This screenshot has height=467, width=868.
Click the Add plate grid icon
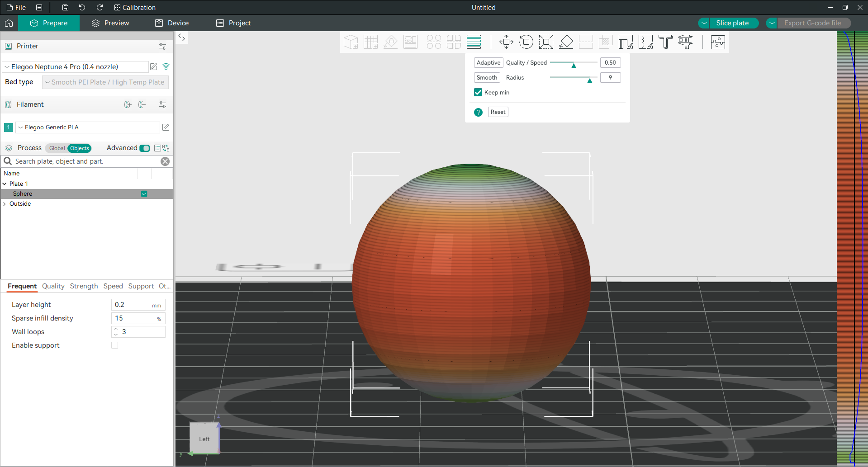click(x=370, y=42)
